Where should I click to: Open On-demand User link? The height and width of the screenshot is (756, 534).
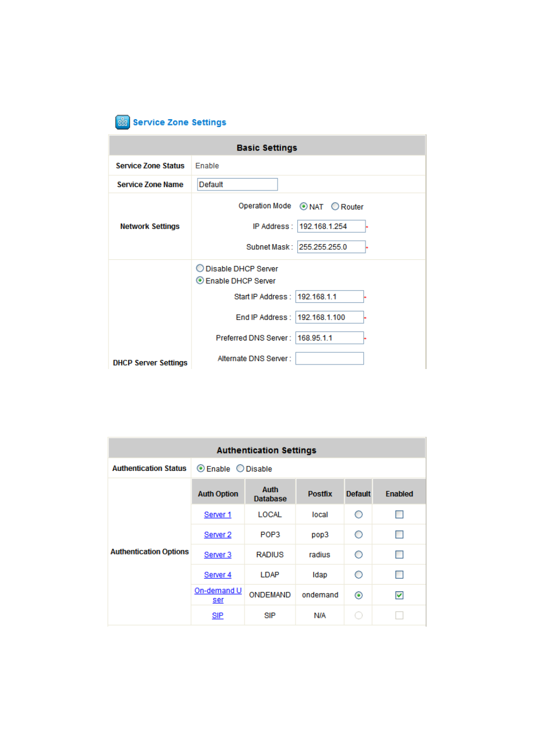coord(218,595)
